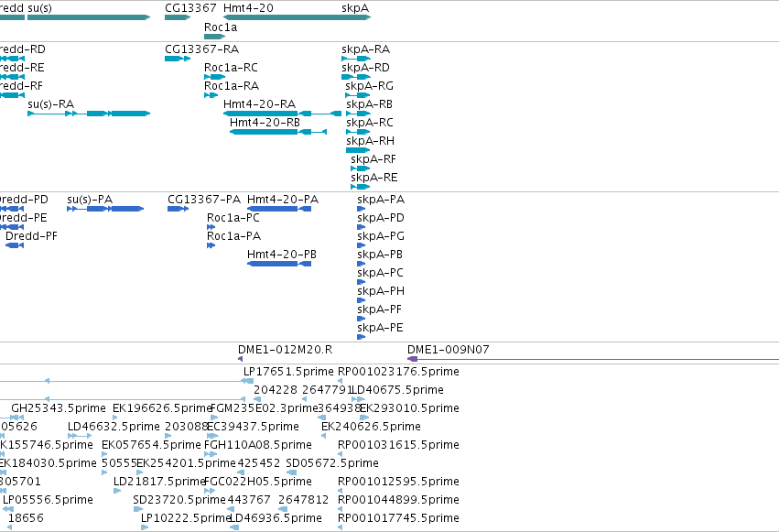Click the Dredd-PF protein label
779x532 pixels.
[31, 236]
